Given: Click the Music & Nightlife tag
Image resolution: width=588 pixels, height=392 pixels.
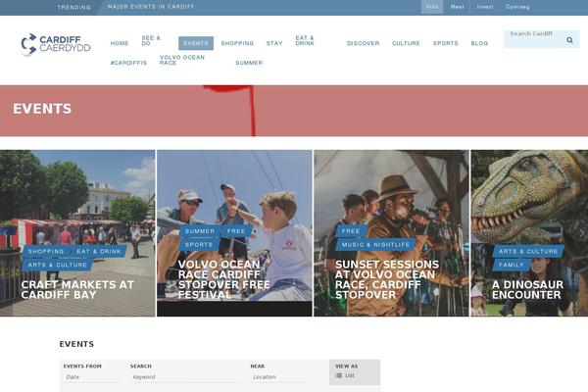Looking at the screenshot, I should click(x=375, y=245).
